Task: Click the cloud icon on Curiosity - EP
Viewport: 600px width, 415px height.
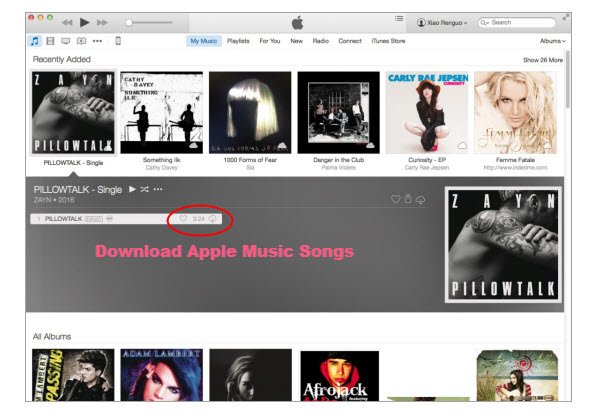Action: (x=462, y=146)
